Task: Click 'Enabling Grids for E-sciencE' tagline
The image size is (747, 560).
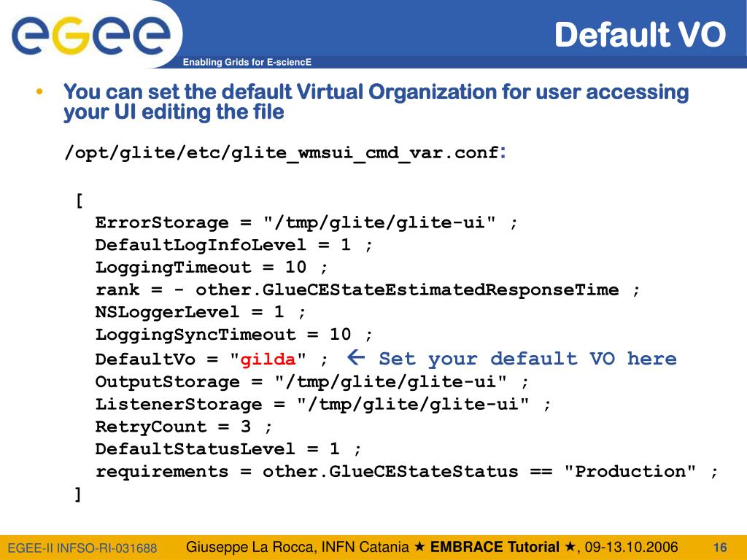Action: 247,62
